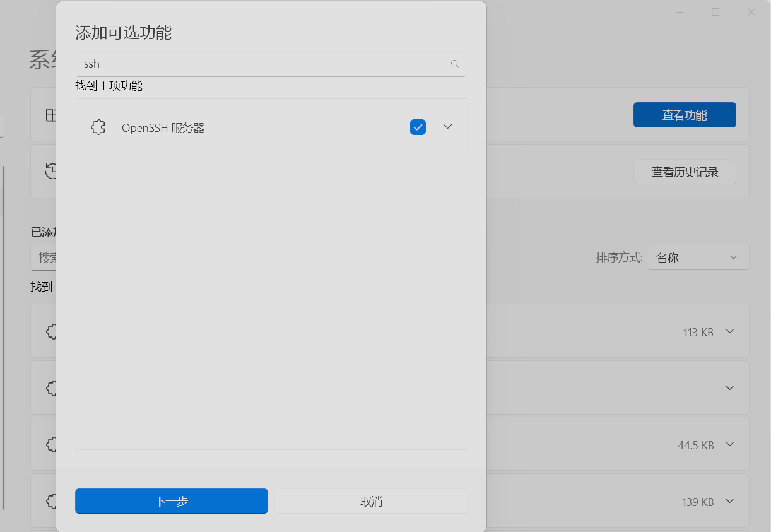Click 排序方式 label in Settings window
The width and height of the screenshot is (771, 532).
pos(620,257)
